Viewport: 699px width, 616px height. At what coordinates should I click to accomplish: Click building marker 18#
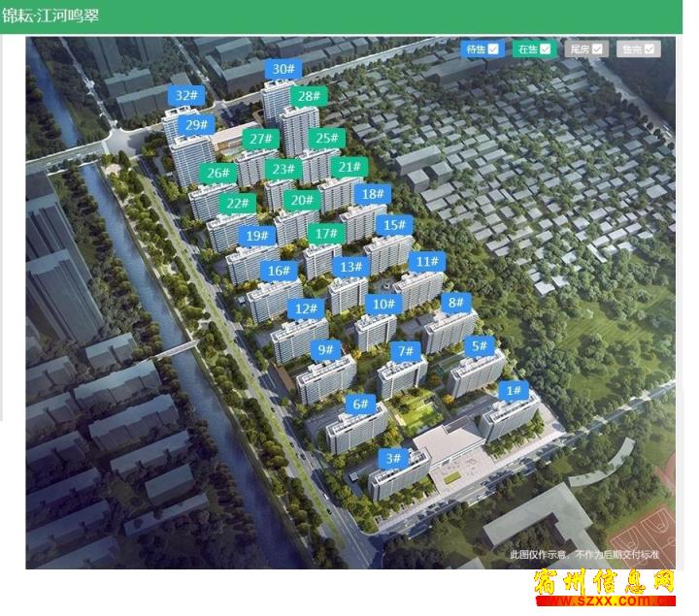[x=370, y=194]
